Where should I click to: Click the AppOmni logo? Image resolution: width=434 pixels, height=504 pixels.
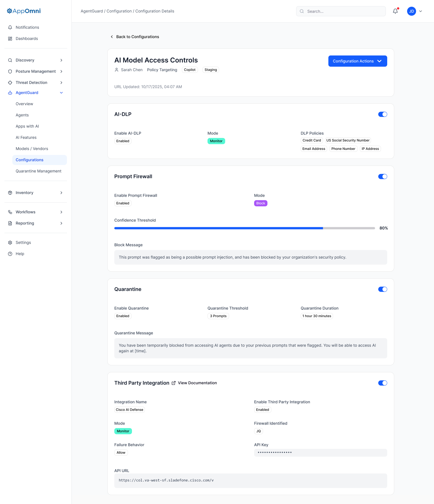[x=24, y=11]
